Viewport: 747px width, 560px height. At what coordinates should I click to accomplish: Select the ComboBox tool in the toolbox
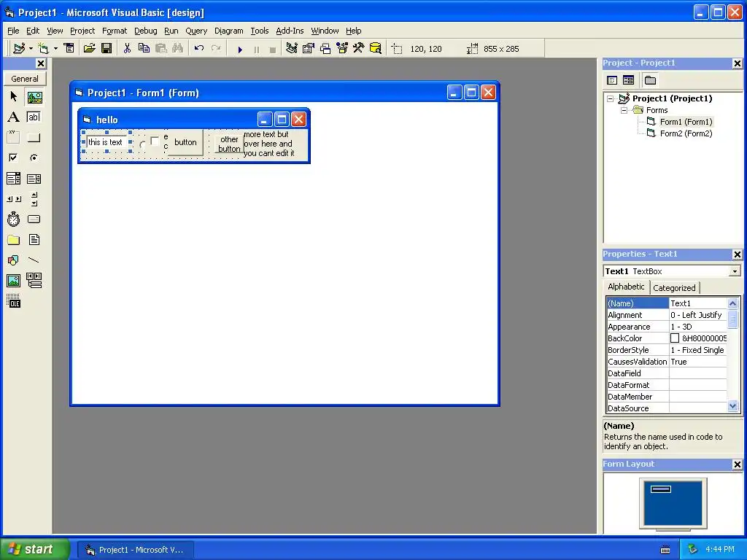[13, 179]
